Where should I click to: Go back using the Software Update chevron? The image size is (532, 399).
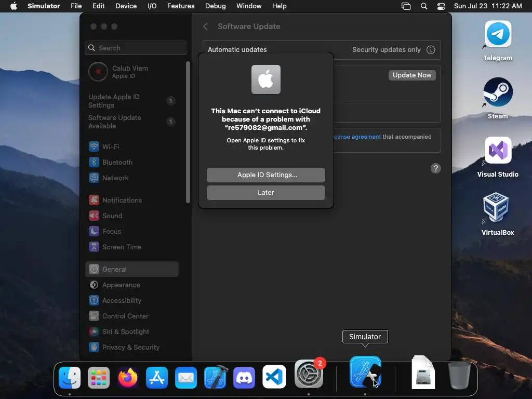click(205, 26)
